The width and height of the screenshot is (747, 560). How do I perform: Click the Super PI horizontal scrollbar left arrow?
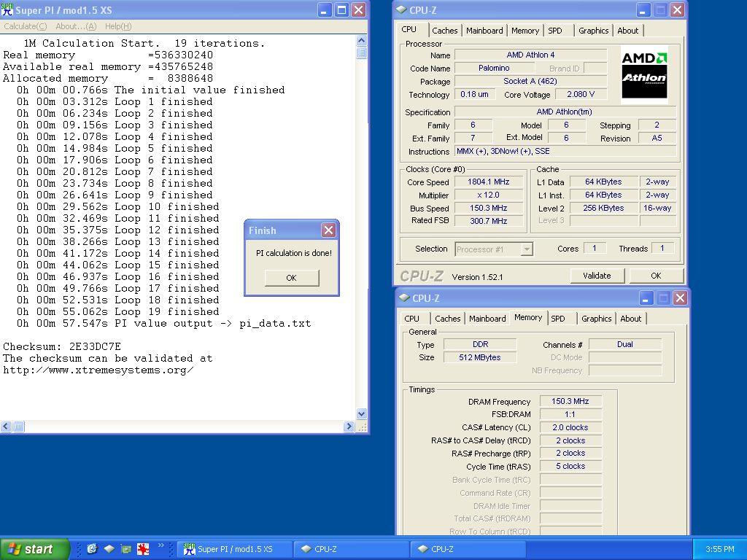point(6,426)
